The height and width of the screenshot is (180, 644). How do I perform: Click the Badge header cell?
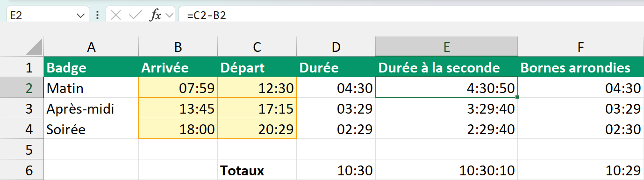[91, 67]
